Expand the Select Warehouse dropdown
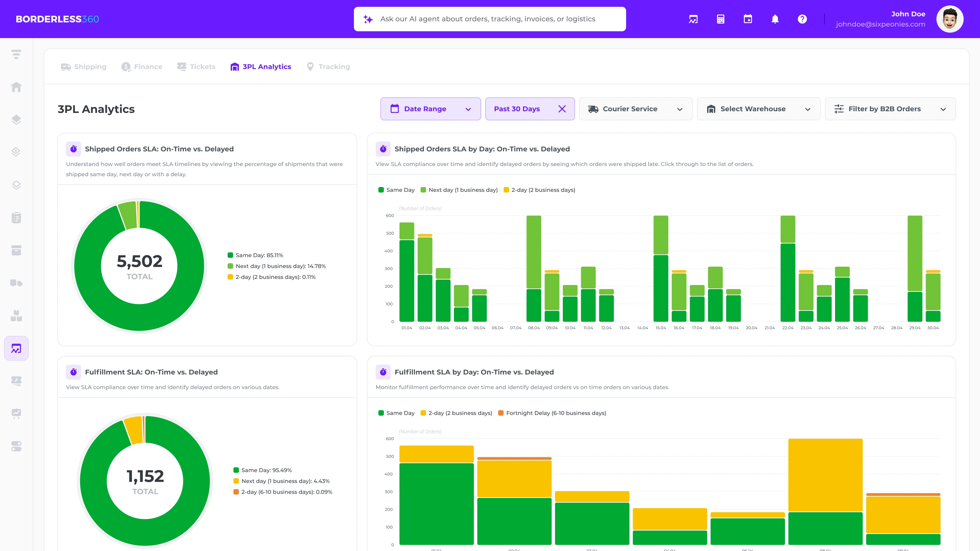 [x=758, y=109]
